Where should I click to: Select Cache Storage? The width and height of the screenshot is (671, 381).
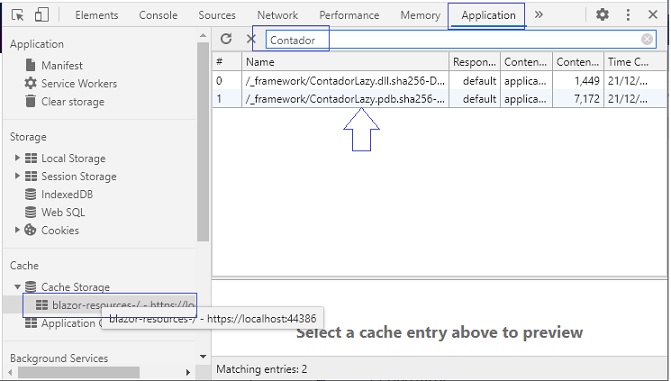pos(75,287)
